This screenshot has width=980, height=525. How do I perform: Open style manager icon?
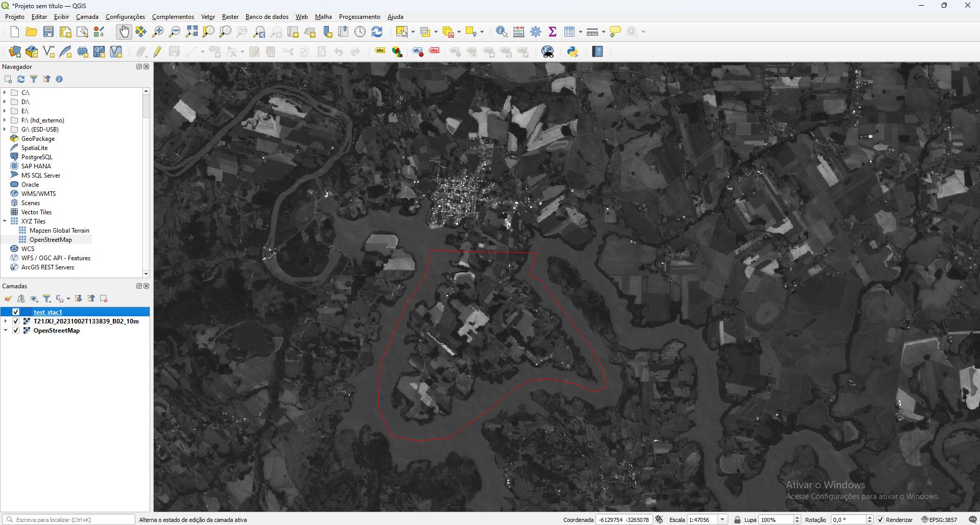[99, 32]
